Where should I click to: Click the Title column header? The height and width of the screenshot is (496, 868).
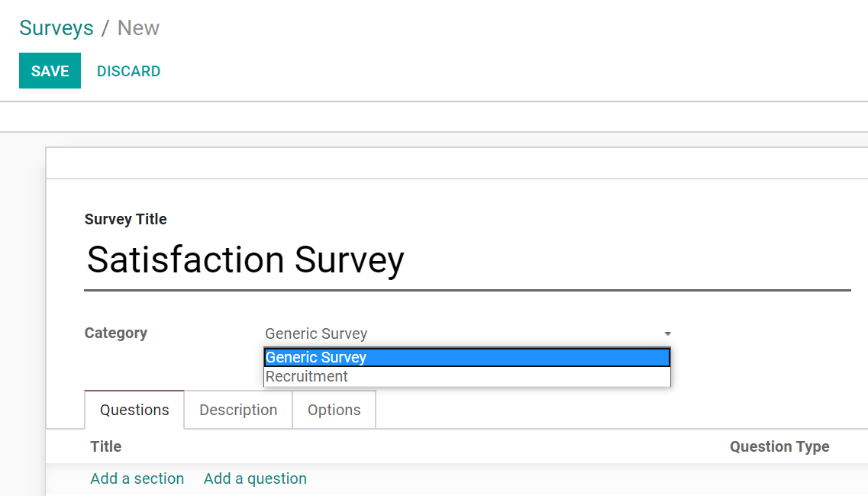[106, 446]
